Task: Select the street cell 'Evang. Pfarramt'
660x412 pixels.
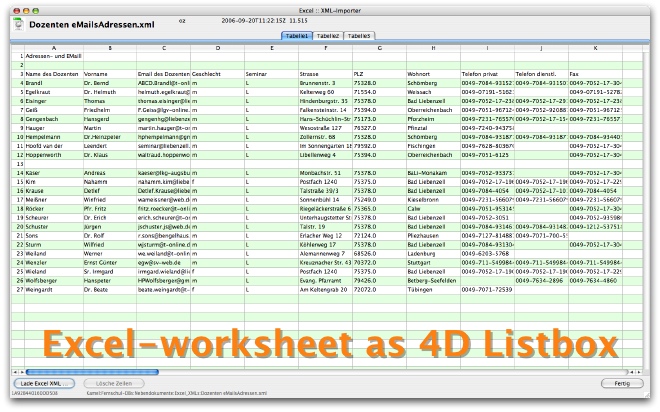Action: click(x=325, y=281)
